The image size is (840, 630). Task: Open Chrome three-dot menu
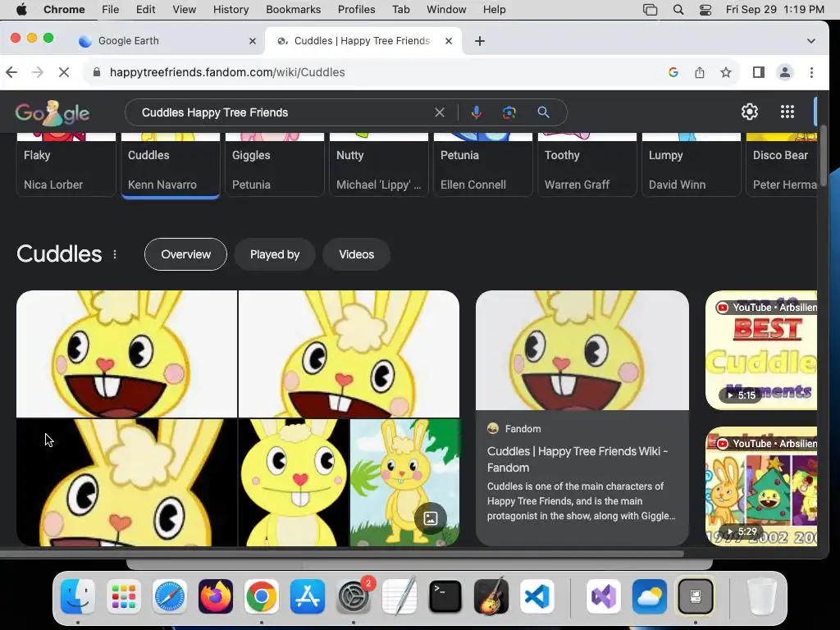(811, 72)
